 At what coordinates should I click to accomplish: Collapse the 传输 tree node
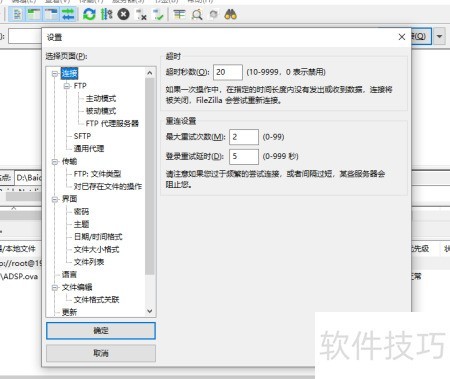coord(55,162)
